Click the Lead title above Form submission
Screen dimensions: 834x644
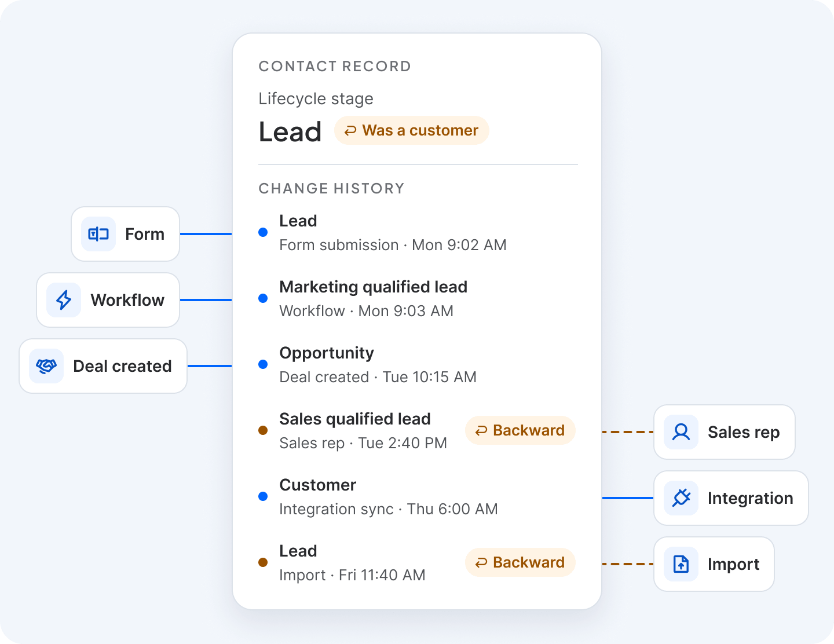[x=298, y=221]
